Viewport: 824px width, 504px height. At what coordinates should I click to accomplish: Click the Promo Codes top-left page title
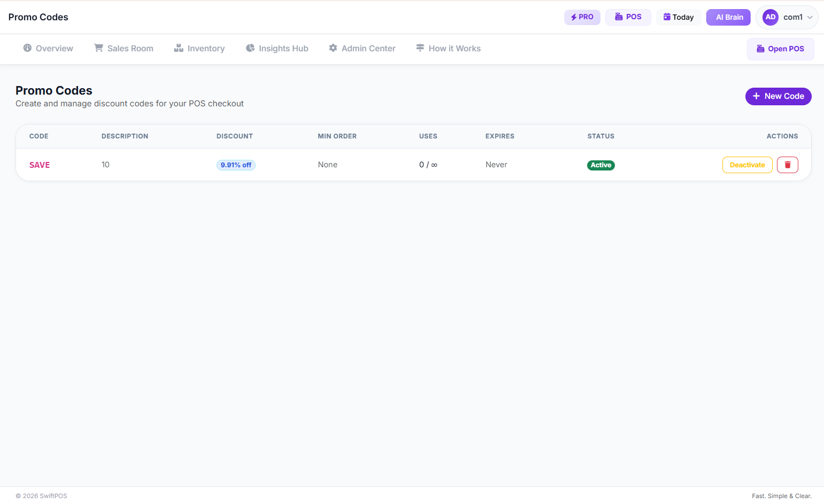pos(38,17)
